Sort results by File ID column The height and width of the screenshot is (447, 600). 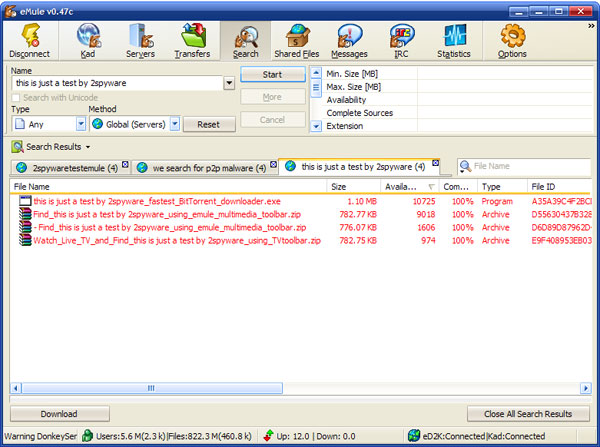tap(559, 187)
